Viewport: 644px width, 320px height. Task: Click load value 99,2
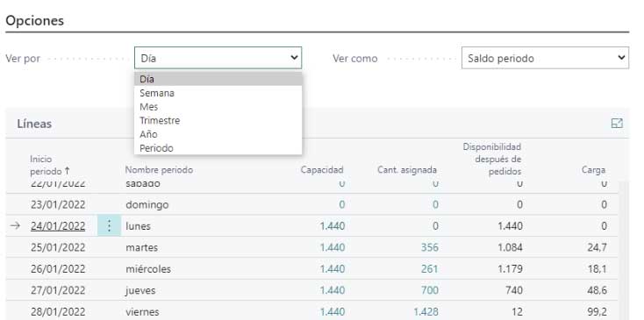tap(597, 312)
